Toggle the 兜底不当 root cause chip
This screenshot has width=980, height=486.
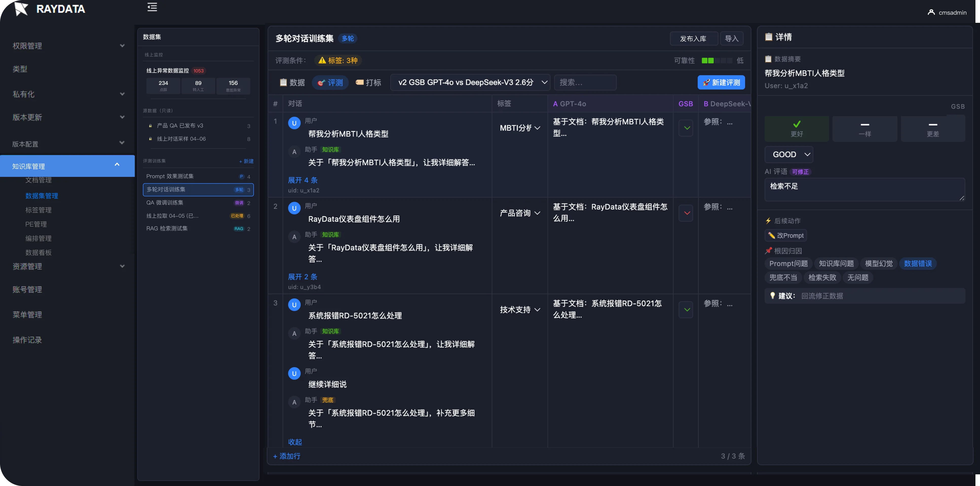pos(783,277)
